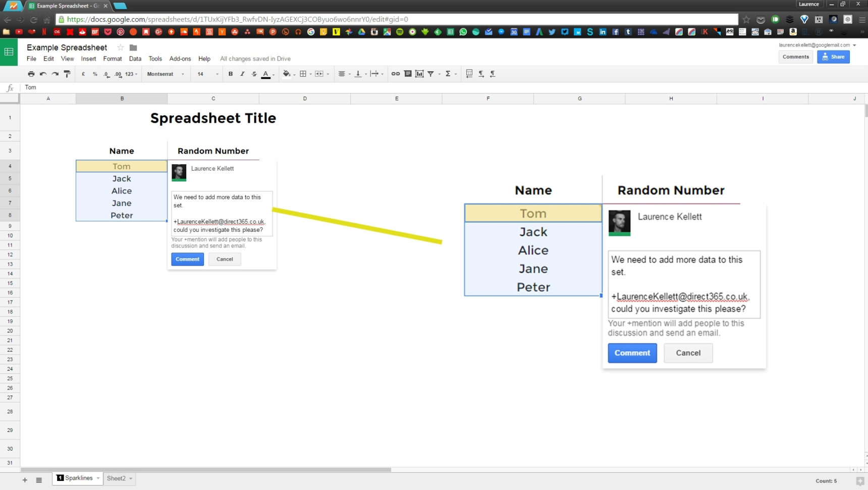Viewport: 868px width, 490px height.
Task: Switch to the Sheet2 tab
Action: click(117, 478)
